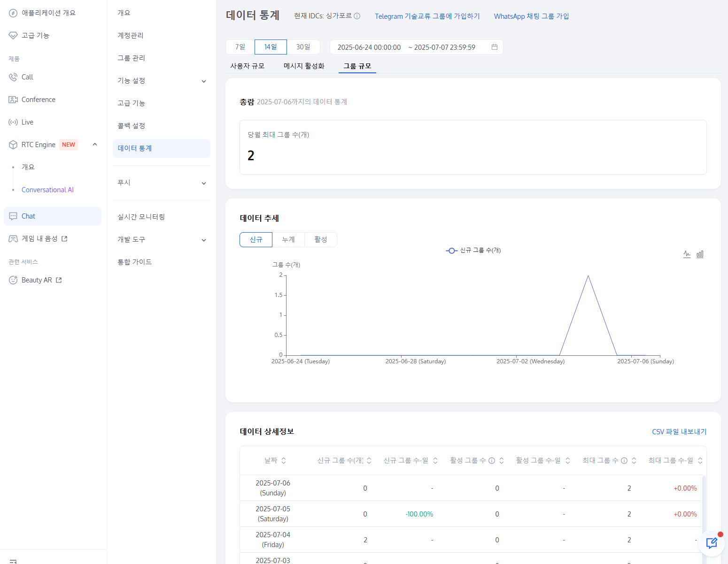The height and width of the screenshot is (564, 728).
Task: Open Beauty AR external link
Action: point(37,280)
